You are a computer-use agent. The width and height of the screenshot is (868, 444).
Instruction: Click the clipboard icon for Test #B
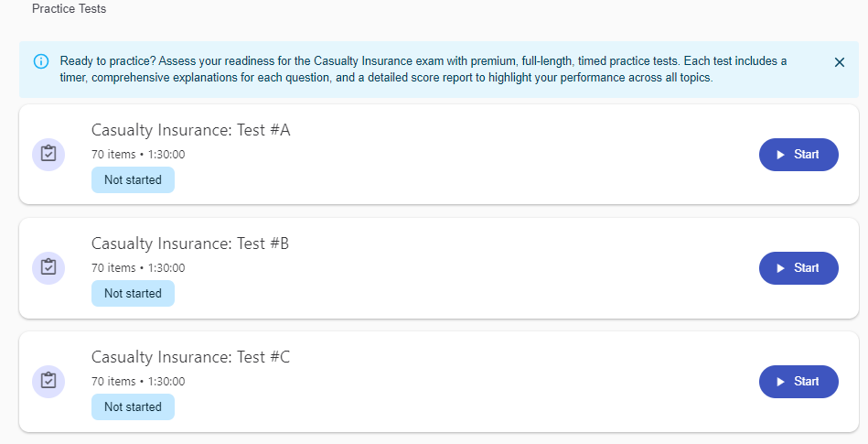pos(48,267)
